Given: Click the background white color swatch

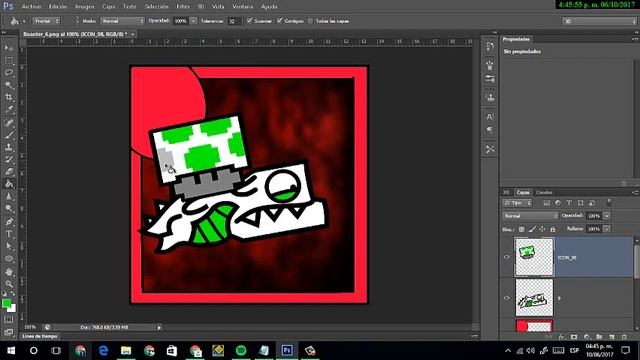Looking at the screenshot, I should tap(13, 309).
